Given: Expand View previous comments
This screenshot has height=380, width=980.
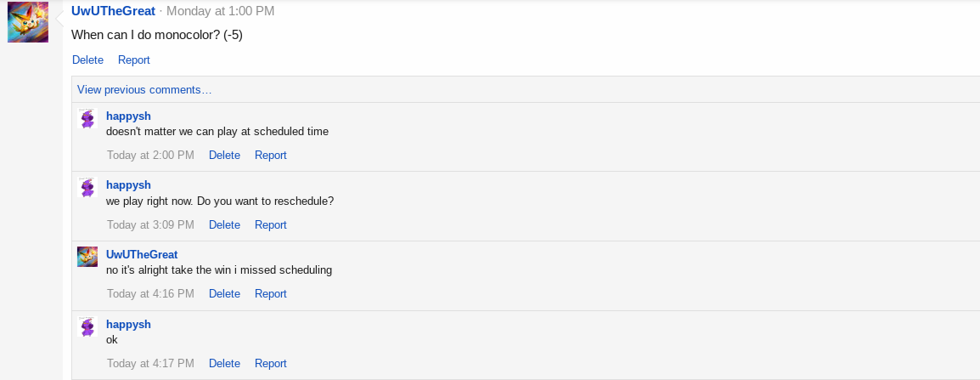Looking at the screenshot, I should pyautogui.click(x=144, y=89).
